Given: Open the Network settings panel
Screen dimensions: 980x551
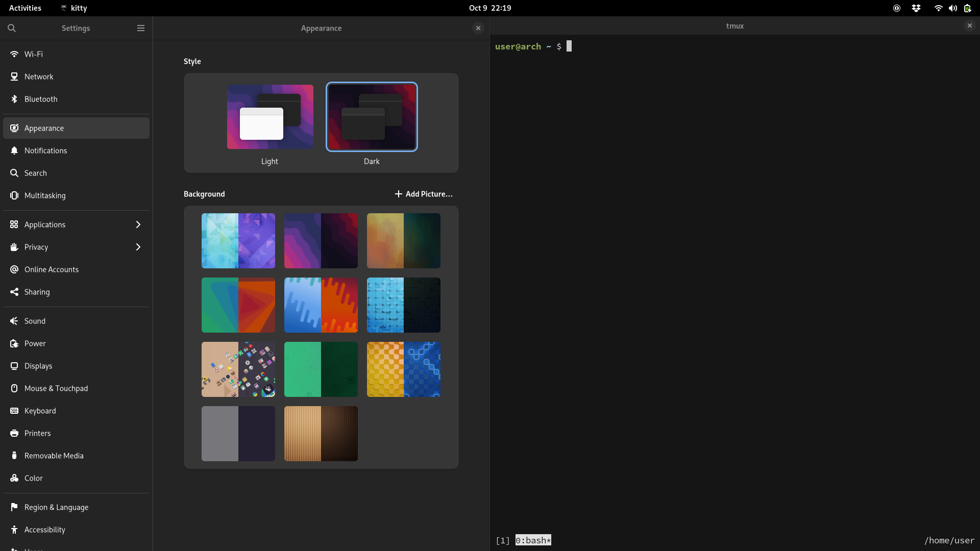Looking at the screenshot, I should click(x=76, y=77).
